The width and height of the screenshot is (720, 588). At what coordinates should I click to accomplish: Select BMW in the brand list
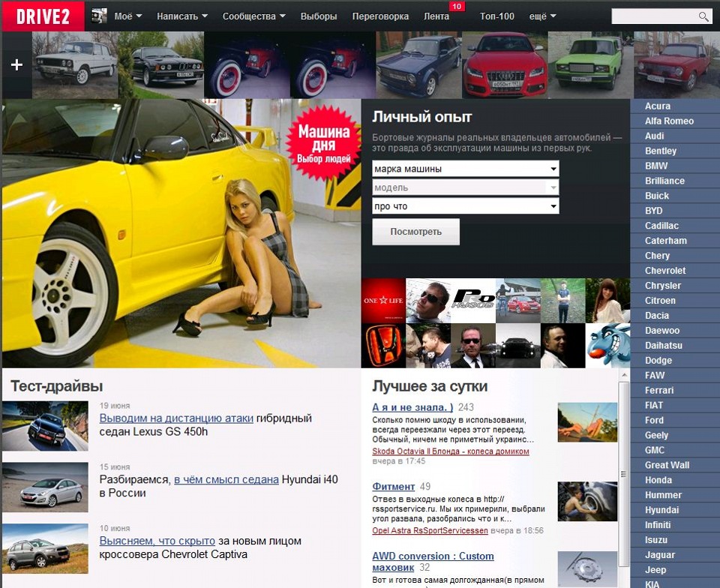pyautogui.click(x=656, y=166)
